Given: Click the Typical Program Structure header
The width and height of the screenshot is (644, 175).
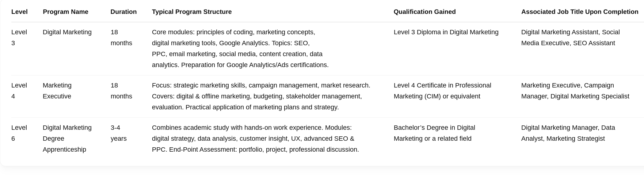Looking at the screenshot, I should (x=192, y=12).
